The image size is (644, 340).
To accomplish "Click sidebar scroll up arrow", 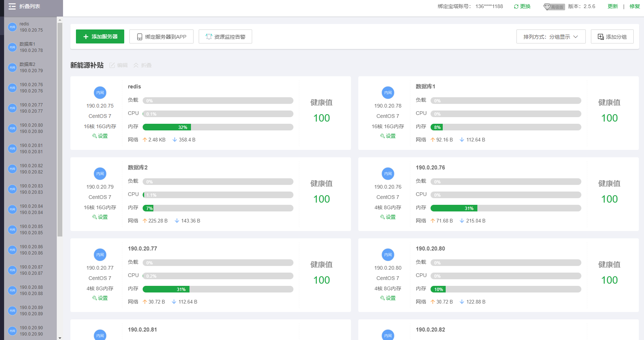I will (60, 20).
